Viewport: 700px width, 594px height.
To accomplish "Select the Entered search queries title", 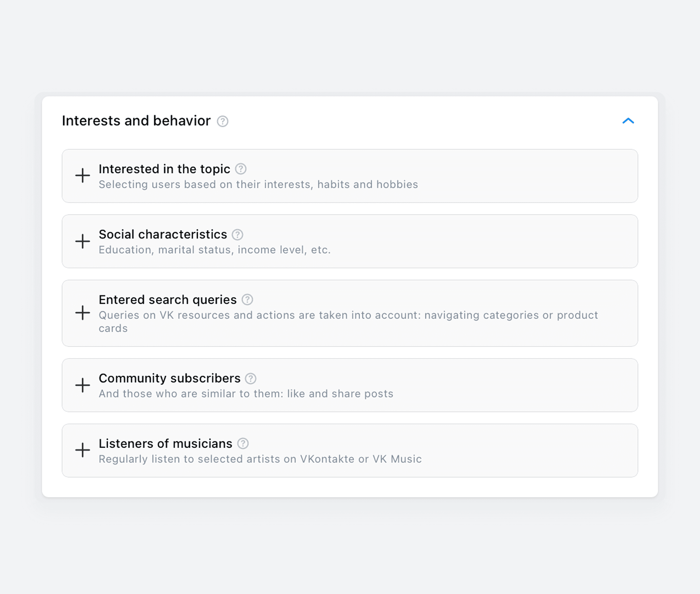I will point(167,300).
